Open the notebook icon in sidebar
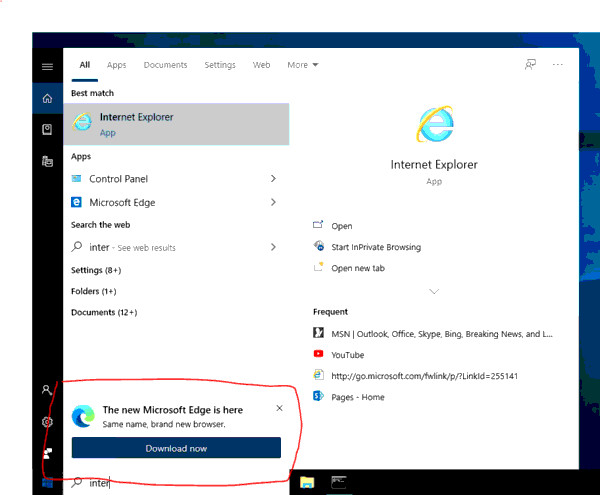The width and height of the screenshot is (600, 495). coord(47,129)
